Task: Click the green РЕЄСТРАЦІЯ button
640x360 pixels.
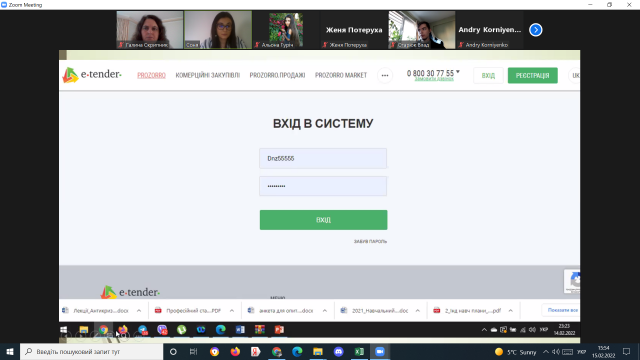Action: (533, 76)
